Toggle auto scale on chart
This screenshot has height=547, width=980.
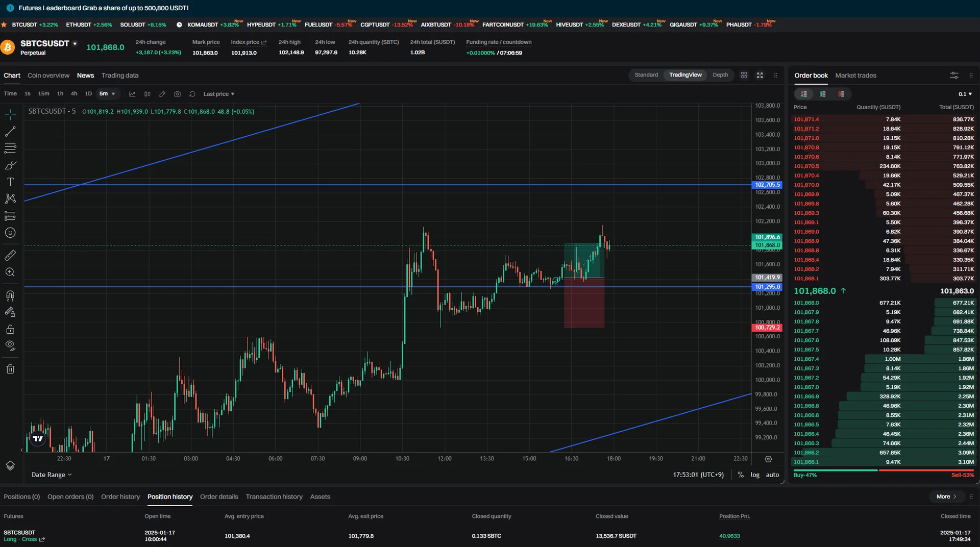pyautogui.click(x=772, y=475)
